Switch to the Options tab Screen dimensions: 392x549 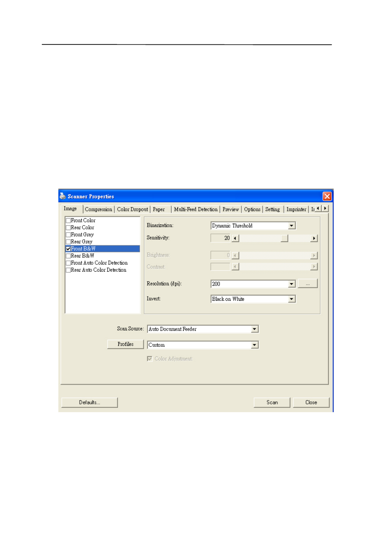pos(252,210)
